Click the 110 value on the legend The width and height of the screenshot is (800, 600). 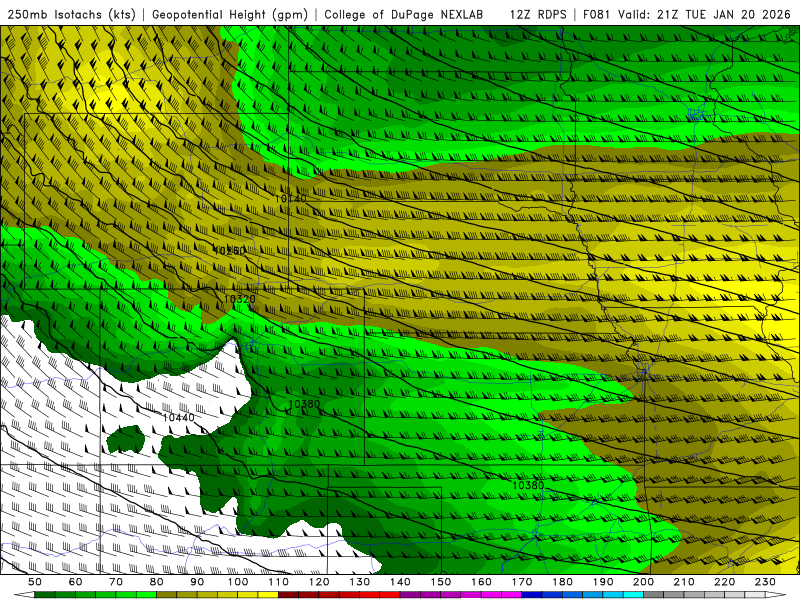tap(279, 582)
